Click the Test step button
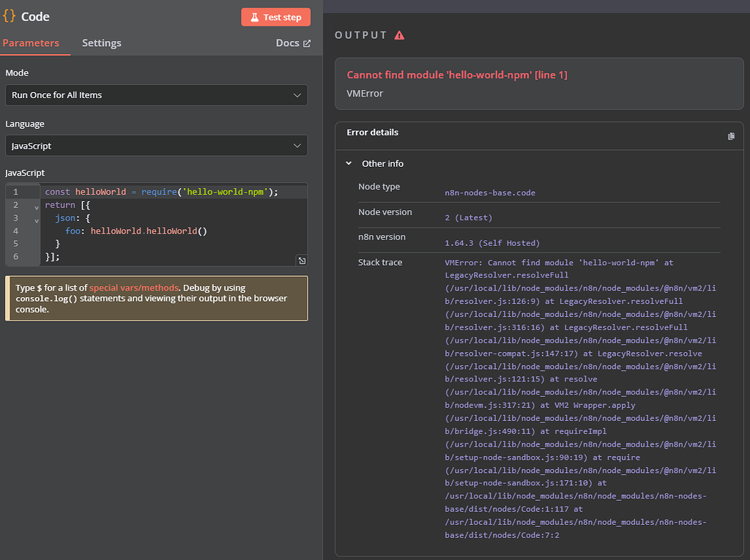Screen dimensions: 750x560 click(276, 16)
